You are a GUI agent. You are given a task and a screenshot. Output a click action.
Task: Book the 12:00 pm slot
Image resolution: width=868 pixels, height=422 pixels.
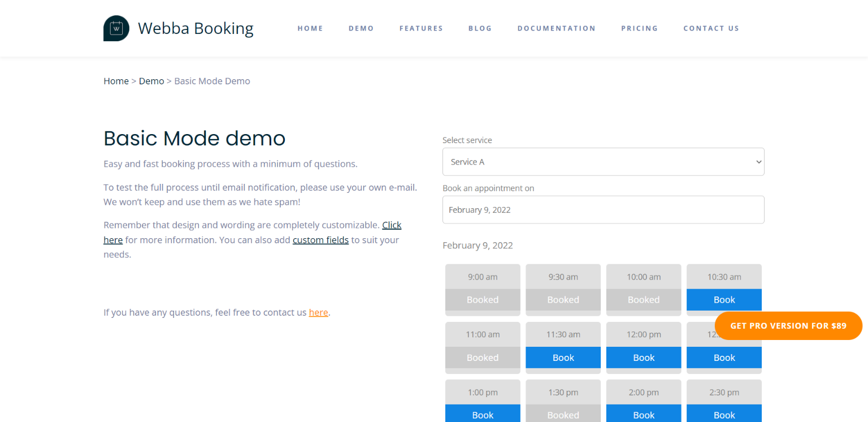coord(644,358)
